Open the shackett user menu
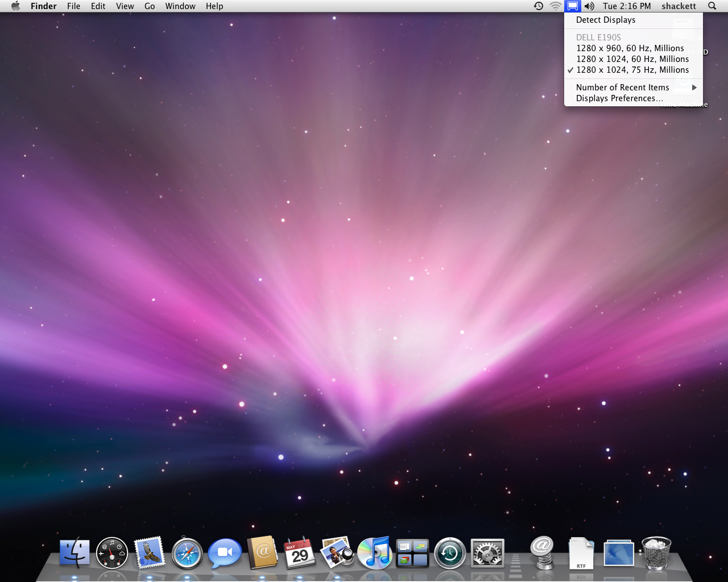The width and height of the screenshot is (728, 582). (x=679, y=6)
